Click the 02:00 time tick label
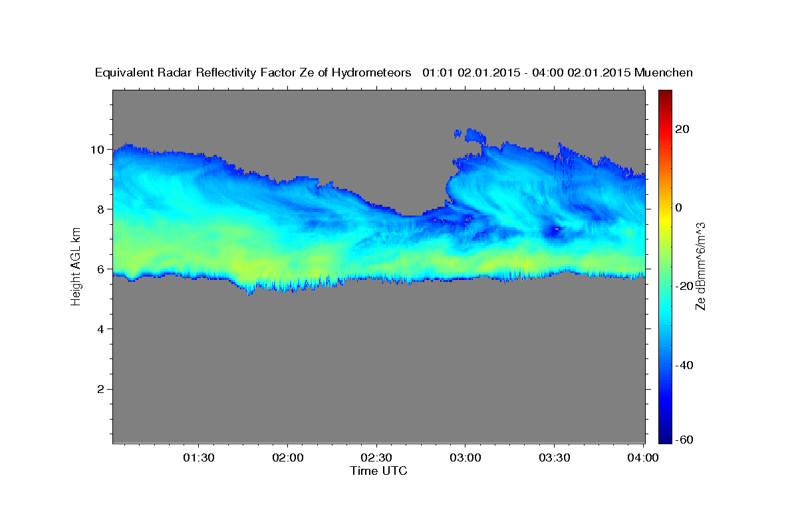This screenshot has height=532, width=798. tap(288, 458)
